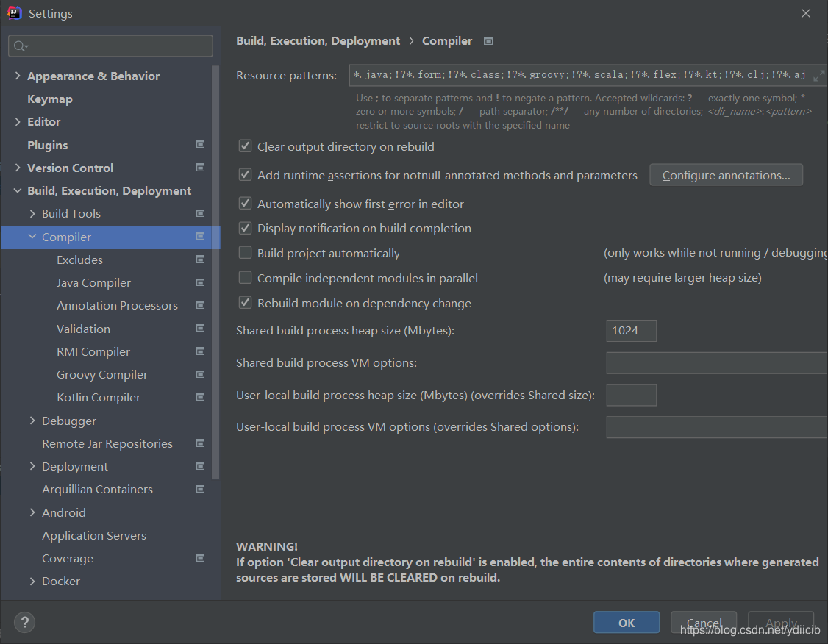Click the Shared build process heap size field

[x=632, y=331]
